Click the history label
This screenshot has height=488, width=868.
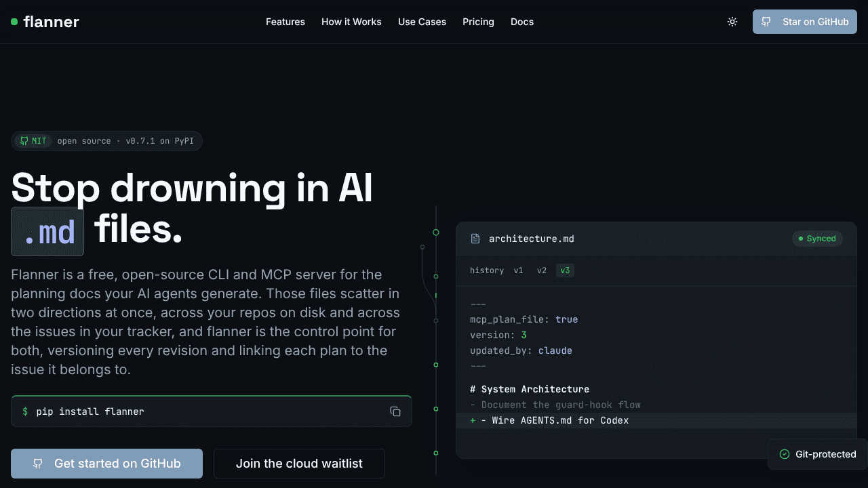[x=487, y=270]
